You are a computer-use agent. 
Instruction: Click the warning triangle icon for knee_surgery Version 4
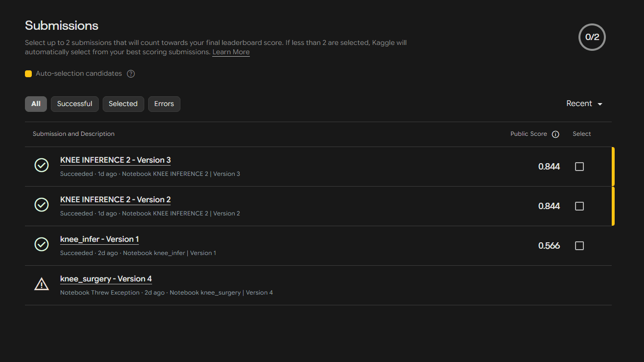tap(42, 284)
